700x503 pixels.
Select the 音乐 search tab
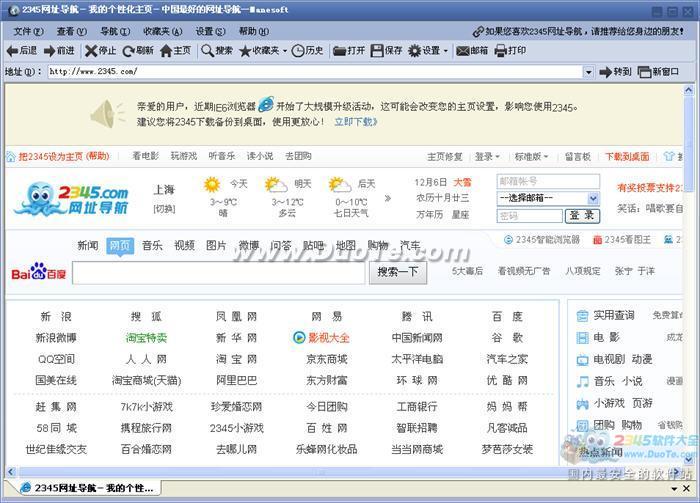pos(151,245)
